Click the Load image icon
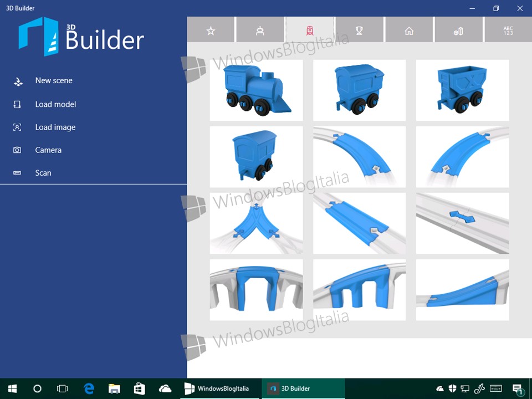Screen dimensions: 532x399 17,127
